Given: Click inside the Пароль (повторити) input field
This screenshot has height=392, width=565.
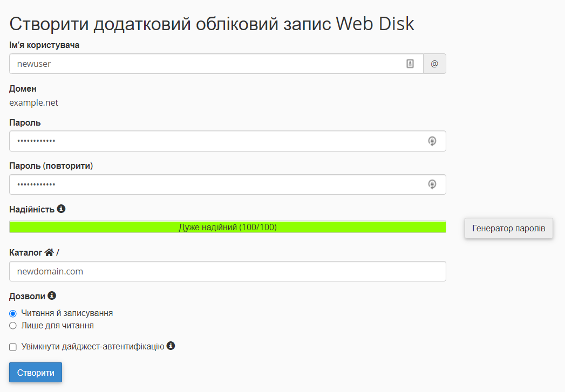Looking at the screenshot, I should (216, 184).
